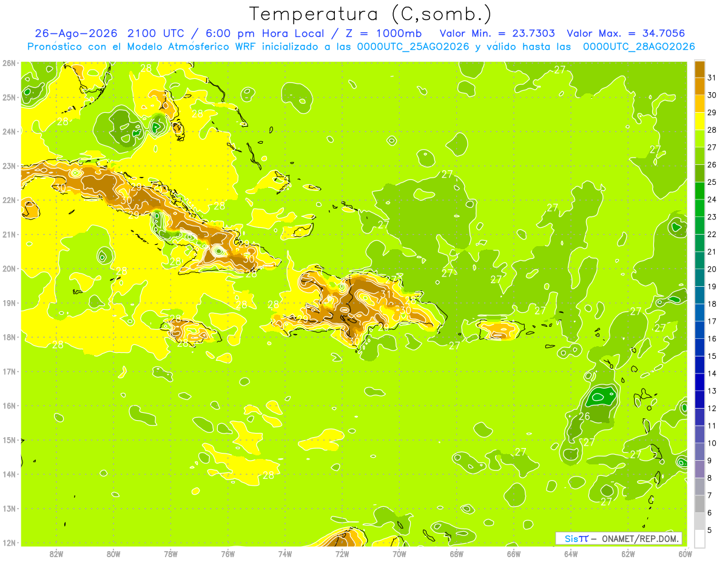This screenshot has width=728, height=562.
Task: Click legend value "25" on color bar
Action: tap(712, 182)
